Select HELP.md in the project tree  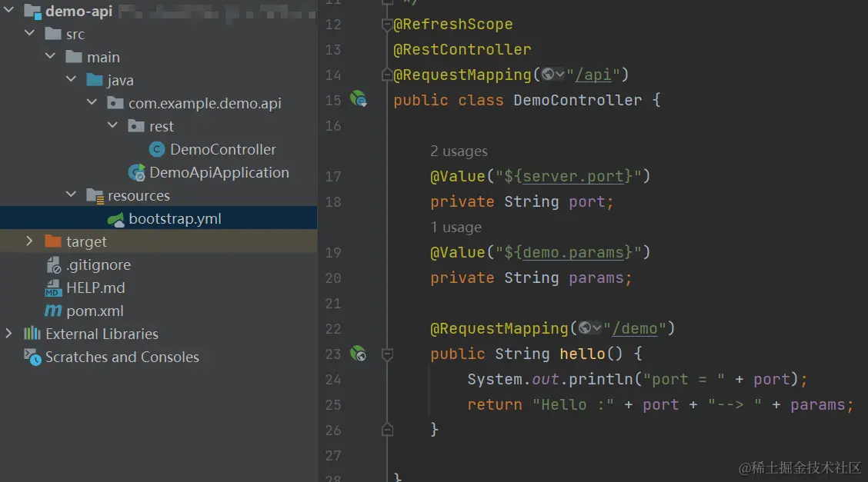pos(95,288)
